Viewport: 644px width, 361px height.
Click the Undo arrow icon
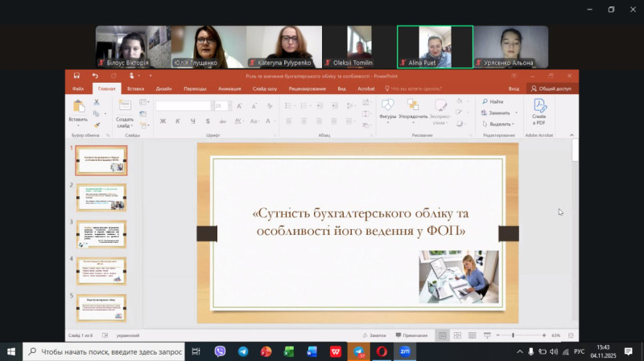pos(94,76)
